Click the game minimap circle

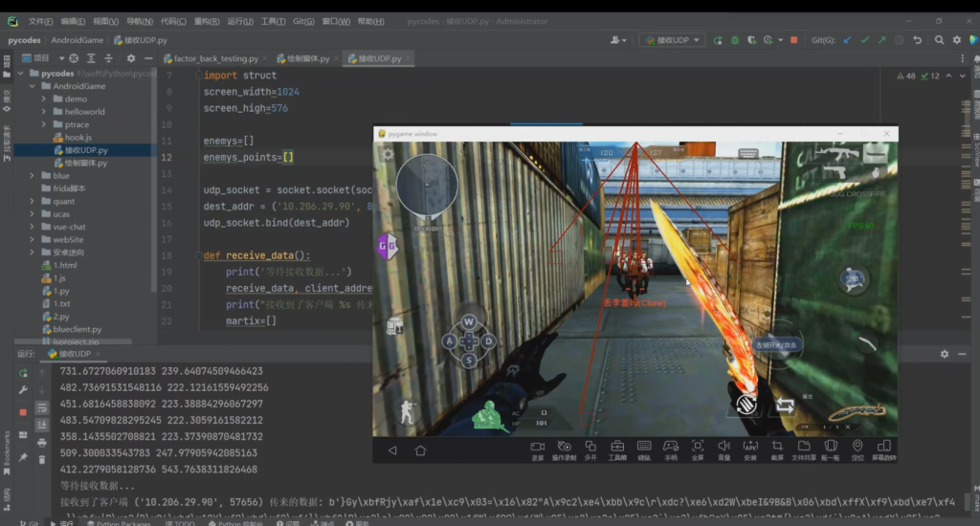427,185
